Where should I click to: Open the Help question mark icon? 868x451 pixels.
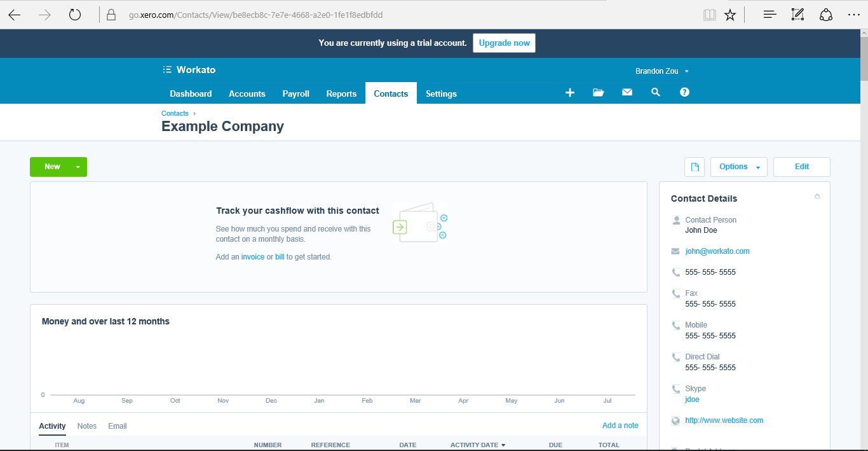coord(684,93)
